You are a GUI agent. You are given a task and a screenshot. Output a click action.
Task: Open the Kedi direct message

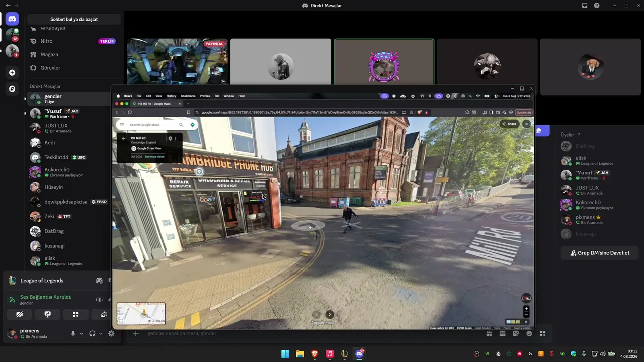coord(69,143)
